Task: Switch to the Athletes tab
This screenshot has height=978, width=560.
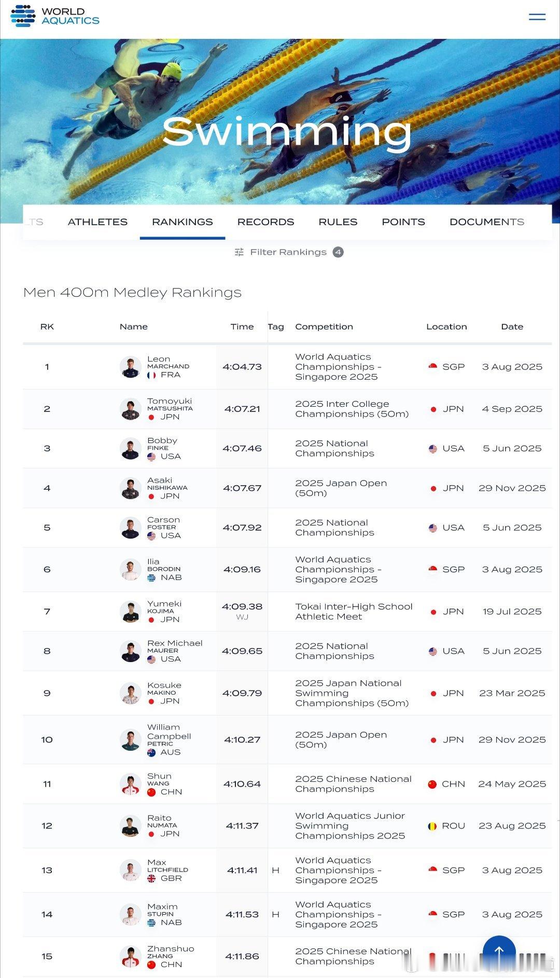Action: [x=97, y=222]
